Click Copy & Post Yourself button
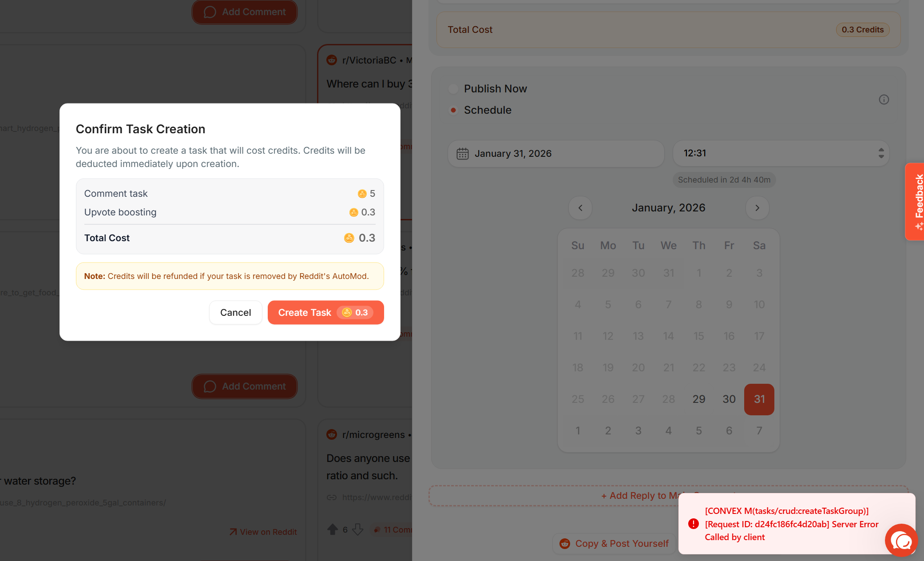 point(614,544)
